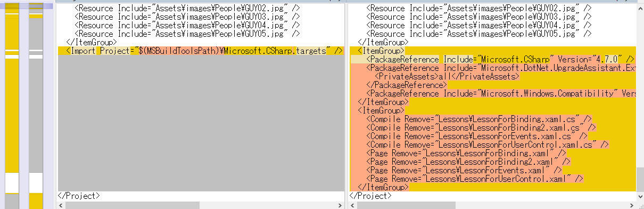The width and height of the screenshot is (644, 209).
Task: Click the right file bar in location pane
Action: click(x=36, y=106)
